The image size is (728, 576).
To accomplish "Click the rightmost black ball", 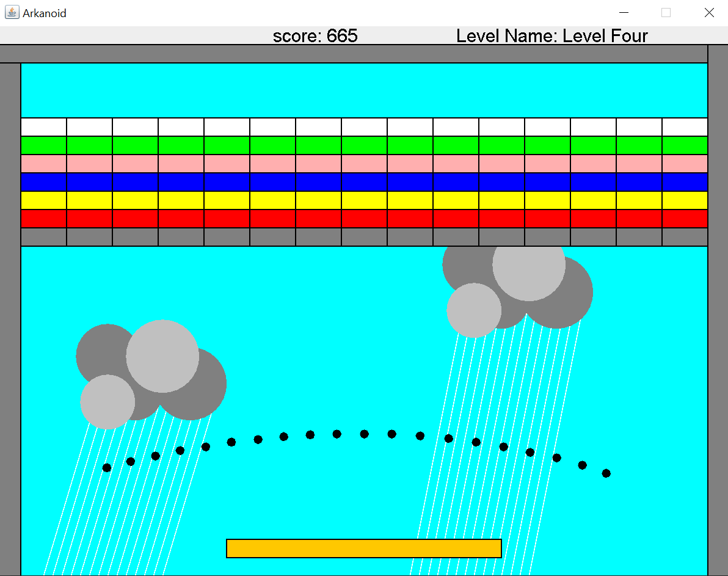I will (x=606, y=473).
